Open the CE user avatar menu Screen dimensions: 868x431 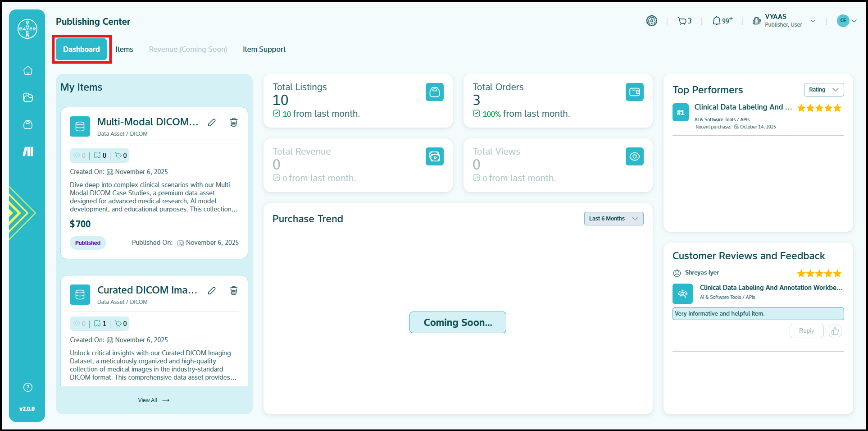(x=846, y=21)
